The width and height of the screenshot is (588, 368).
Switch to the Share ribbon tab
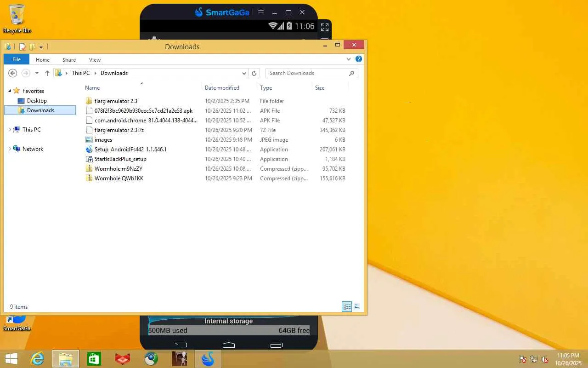(x=69, y=60)
